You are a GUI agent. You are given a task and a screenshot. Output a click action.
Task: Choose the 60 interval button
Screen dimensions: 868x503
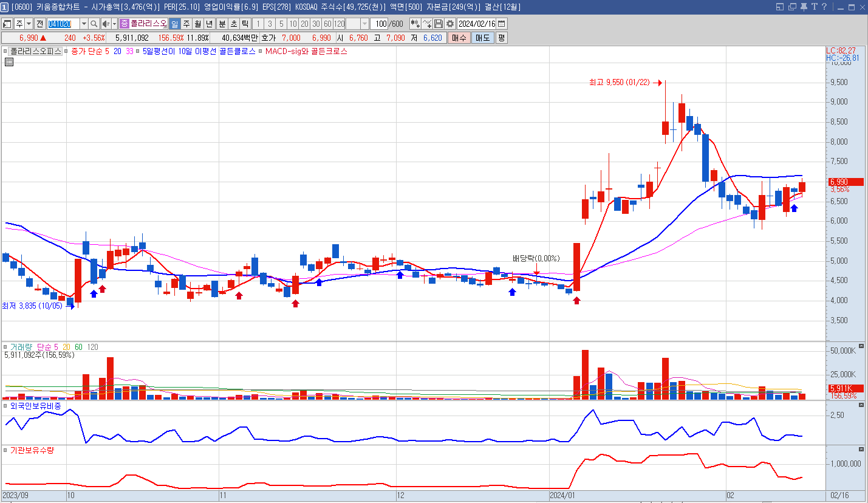point(327,24)
